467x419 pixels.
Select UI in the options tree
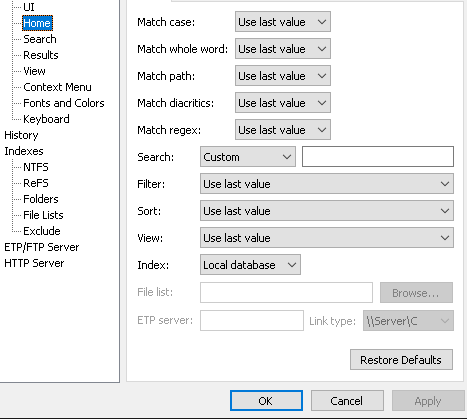click(x=29, y=7)
